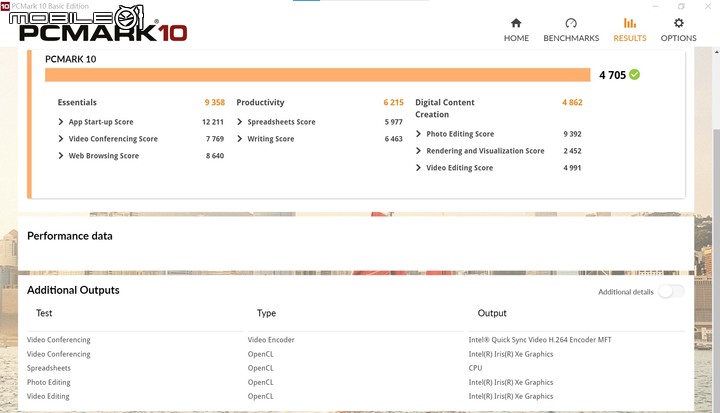Open the Home icon in navigation

click(x=516, y=23)
